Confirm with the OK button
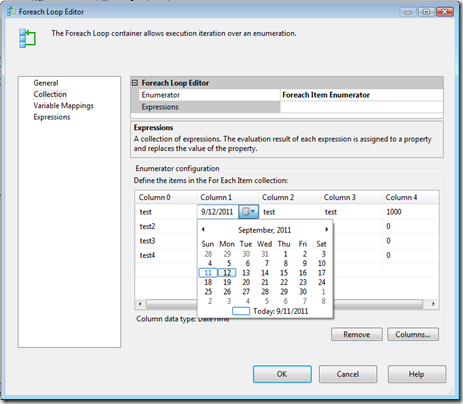This screenshot has height=404, width=463. [282, 374]
